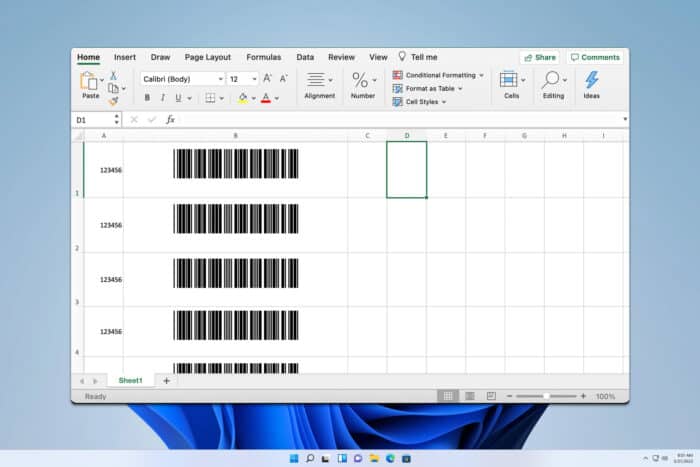Apply the red Font Color
This screenshot has height=467, width=700.
tap(266, 98)
